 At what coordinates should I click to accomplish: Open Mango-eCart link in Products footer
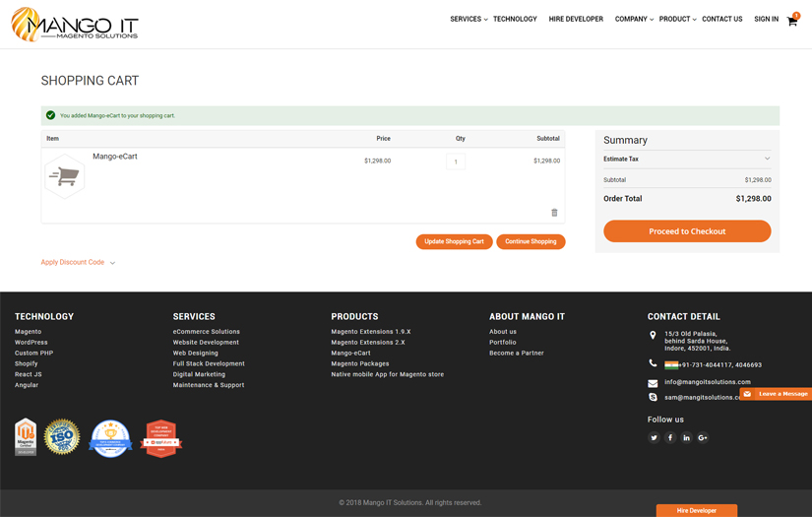350,354
